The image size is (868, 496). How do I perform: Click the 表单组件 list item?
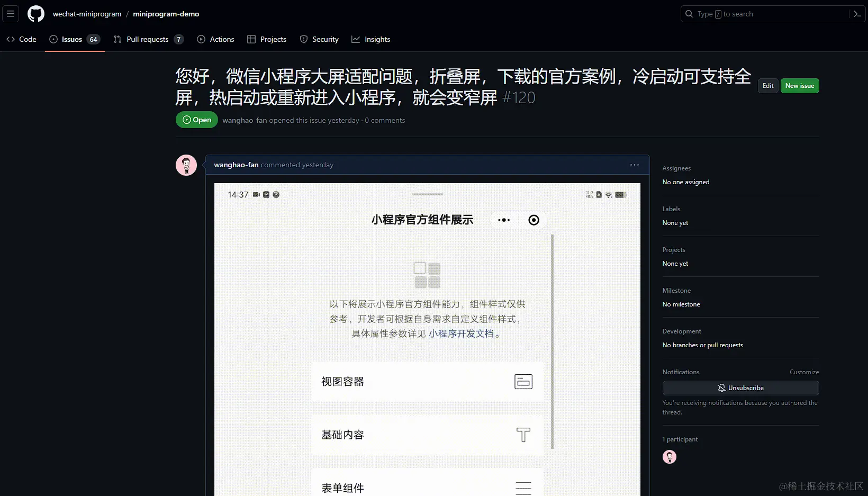427,482
